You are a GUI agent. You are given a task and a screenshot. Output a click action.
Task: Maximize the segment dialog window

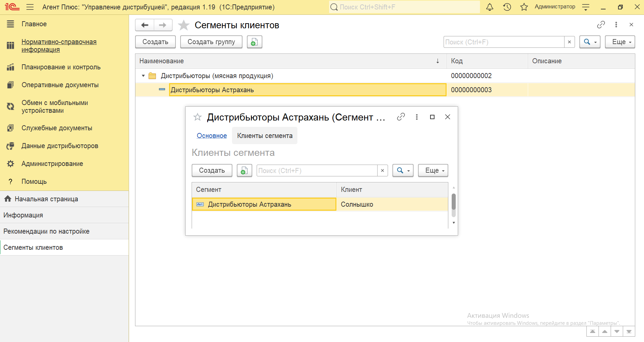[432, 117]
